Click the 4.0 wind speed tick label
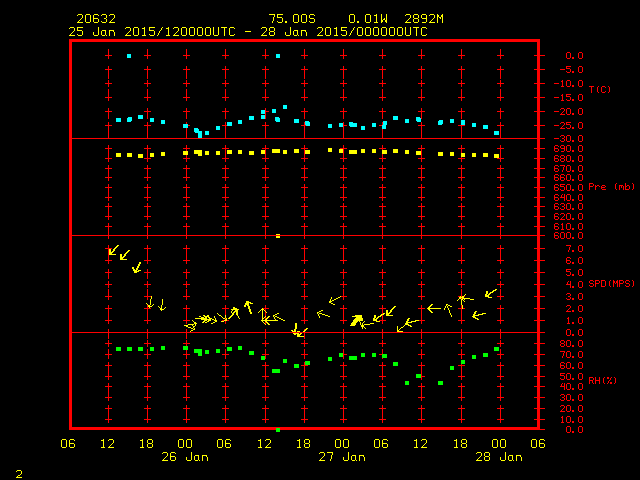 pos(575,284)
